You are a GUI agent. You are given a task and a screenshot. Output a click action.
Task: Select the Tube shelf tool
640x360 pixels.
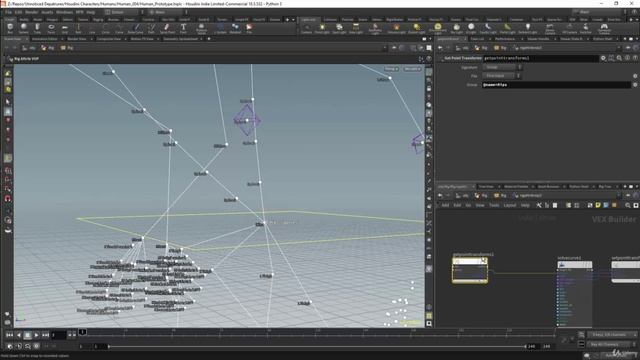pos(37,28)
